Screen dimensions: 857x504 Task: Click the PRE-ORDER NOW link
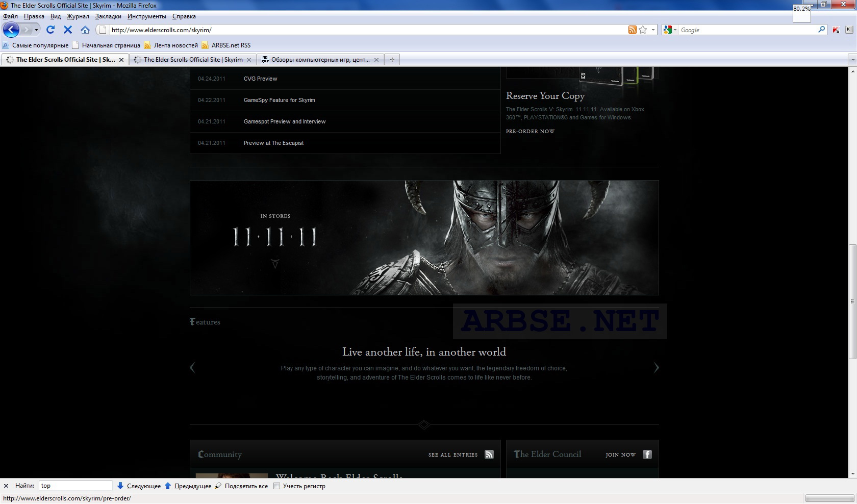[530, 131]
